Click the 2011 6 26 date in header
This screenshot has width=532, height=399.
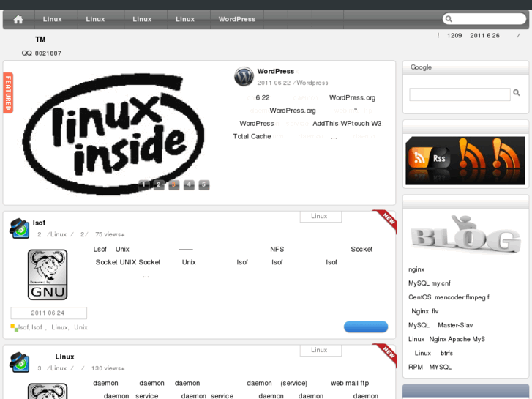point(484,36)
